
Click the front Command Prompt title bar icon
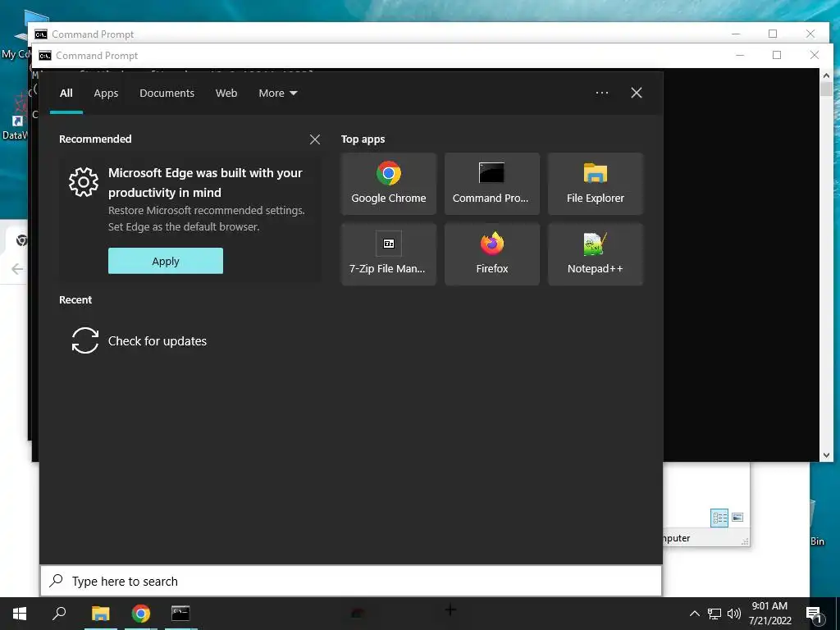(x=45, y=56)
